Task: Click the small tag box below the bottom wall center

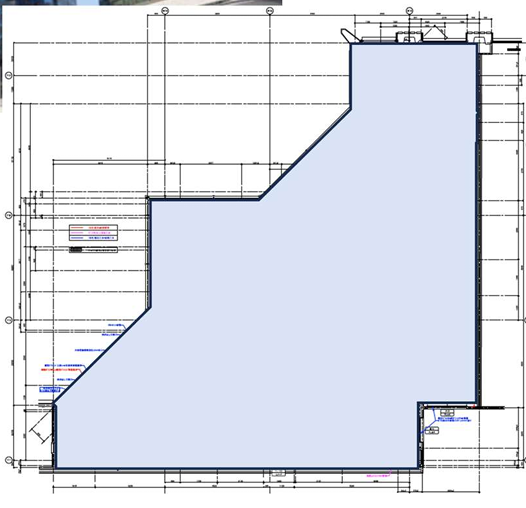Action: tap(278, 473)
